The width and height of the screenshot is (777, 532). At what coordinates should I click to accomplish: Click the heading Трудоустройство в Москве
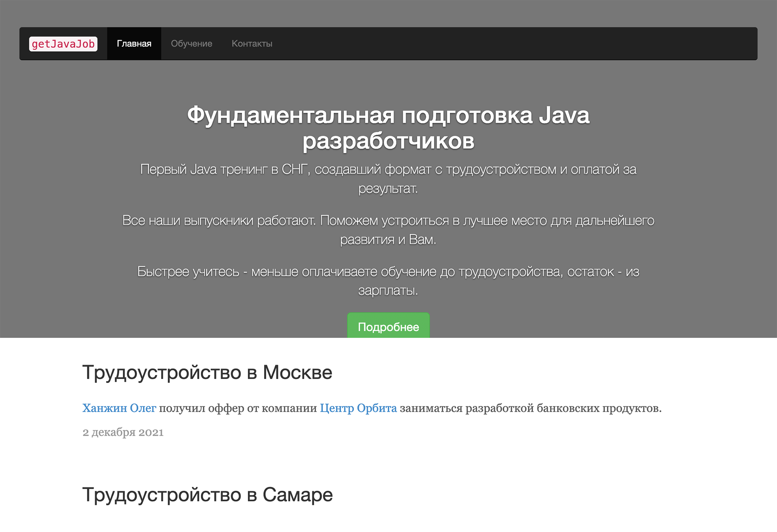tap(207, 372)
